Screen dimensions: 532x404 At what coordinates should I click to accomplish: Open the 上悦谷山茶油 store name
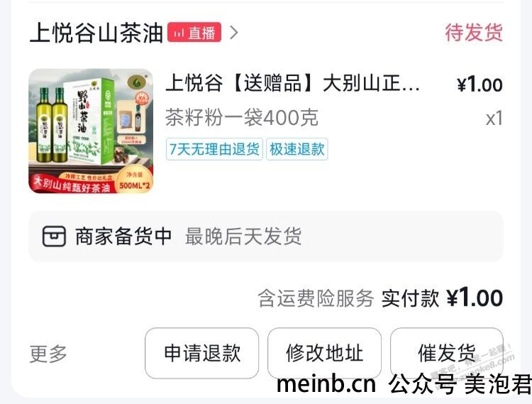[x=96, y=33]
